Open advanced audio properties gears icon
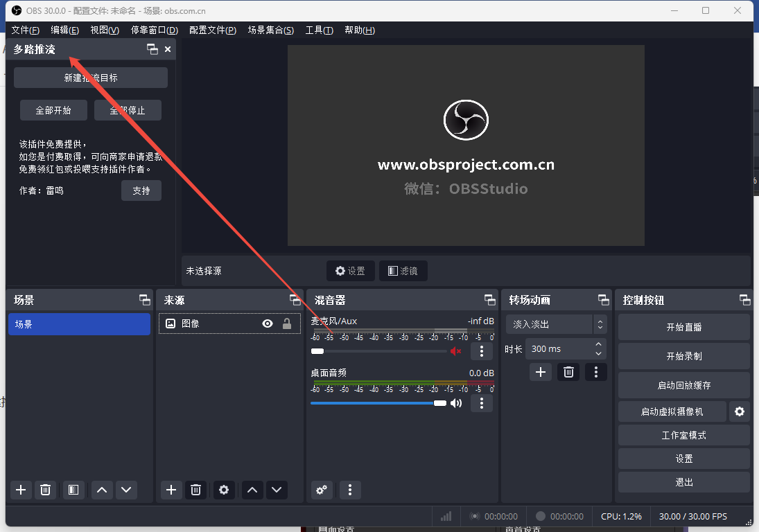 322,490
